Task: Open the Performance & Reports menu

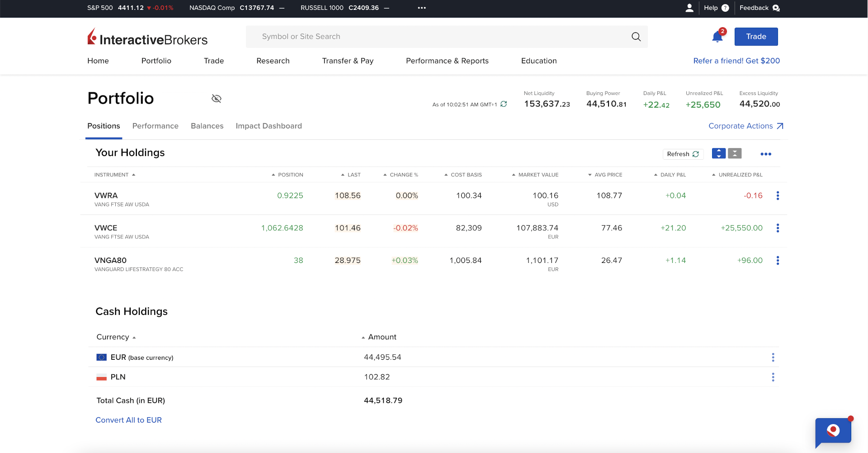Action: [447, 61]
